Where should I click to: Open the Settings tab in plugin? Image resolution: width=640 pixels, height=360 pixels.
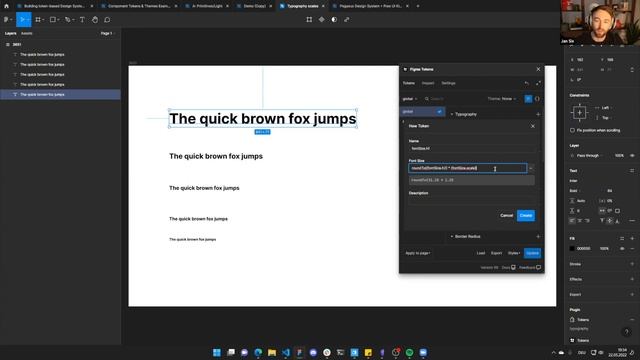448,83
